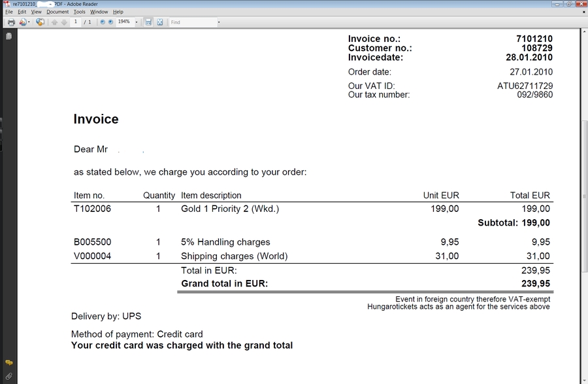Open the Attachments paperclip panel
This screenshot has width=588, height=384.
8,375
